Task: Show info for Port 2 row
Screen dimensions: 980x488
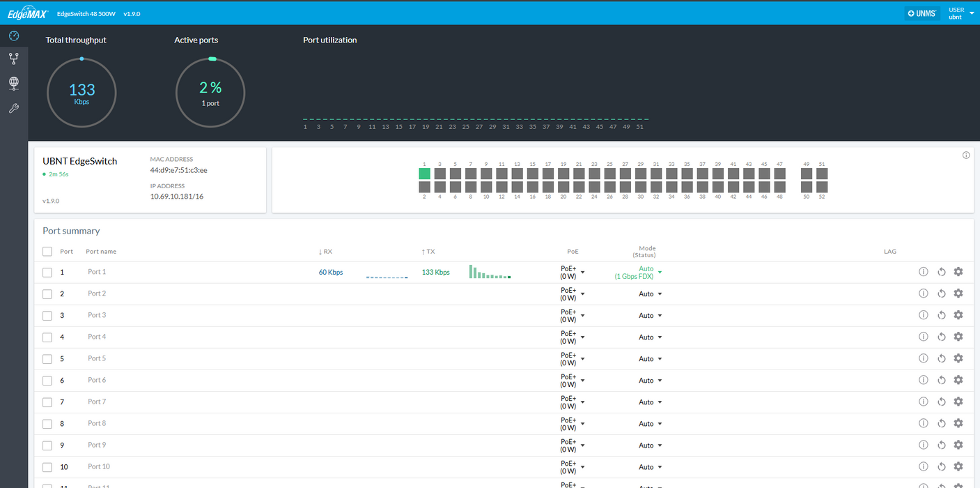Action: tap(924, 294)
